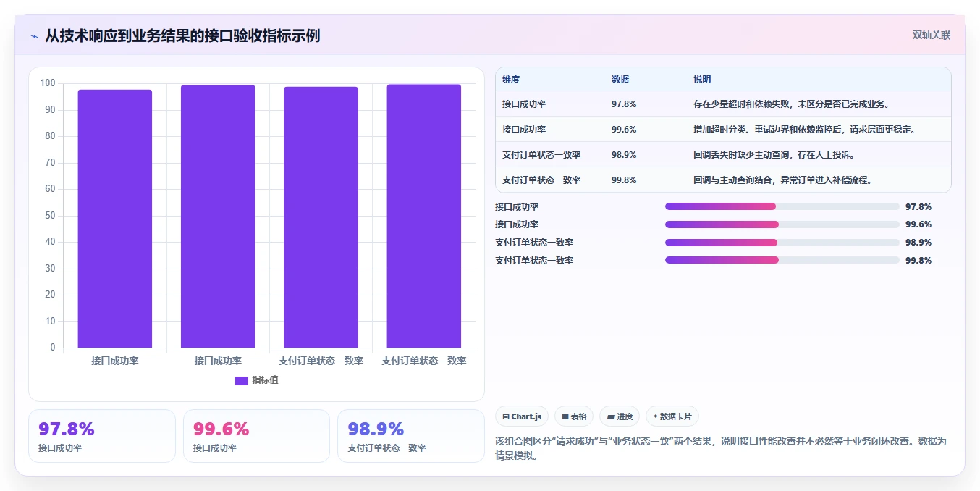Click the progress bar showing 99.6%

pos(782,224)
